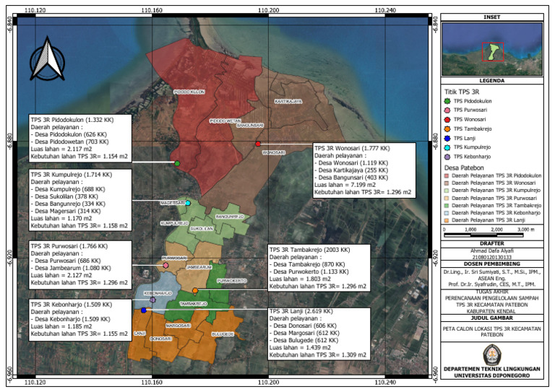Click the 'Desa Patebon' legend heading

coord(464,168)
